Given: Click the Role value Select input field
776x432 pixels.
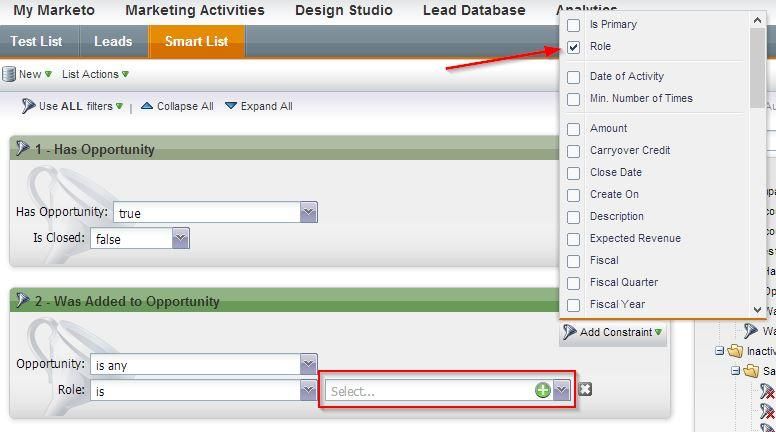Looking at the screenshot, I should 430,391.
